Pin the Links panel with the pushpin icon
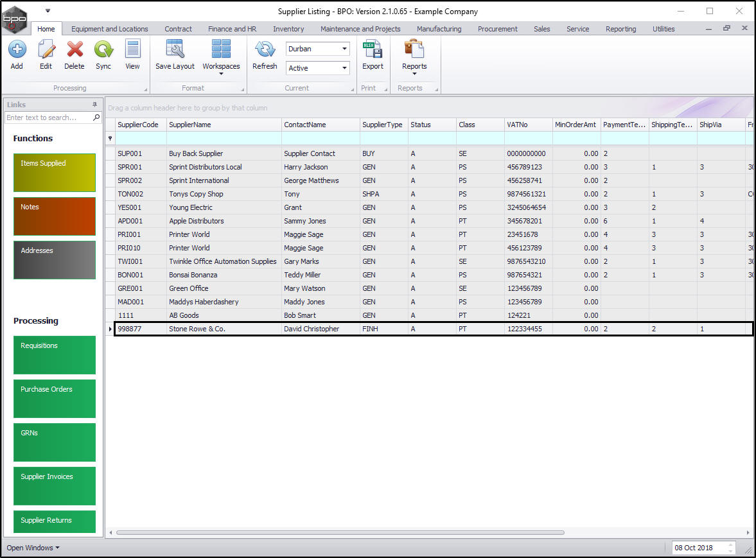The height and width of the screenshot is (558, 756). (x=95, y=104)
